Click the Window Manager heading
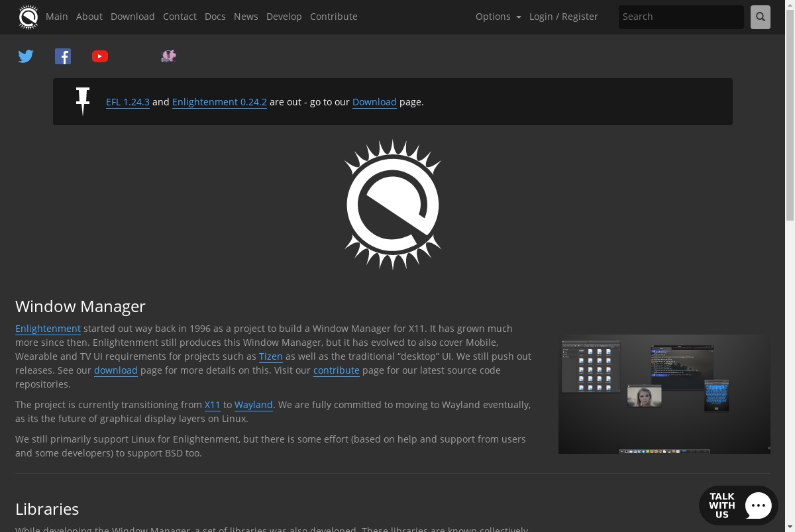 pos(80,306)
